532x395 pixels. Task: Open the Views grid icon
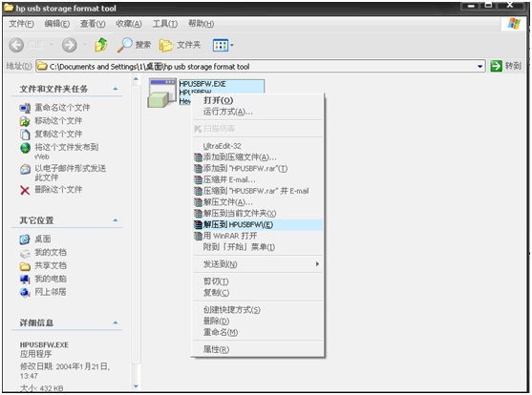coord(221,45)
